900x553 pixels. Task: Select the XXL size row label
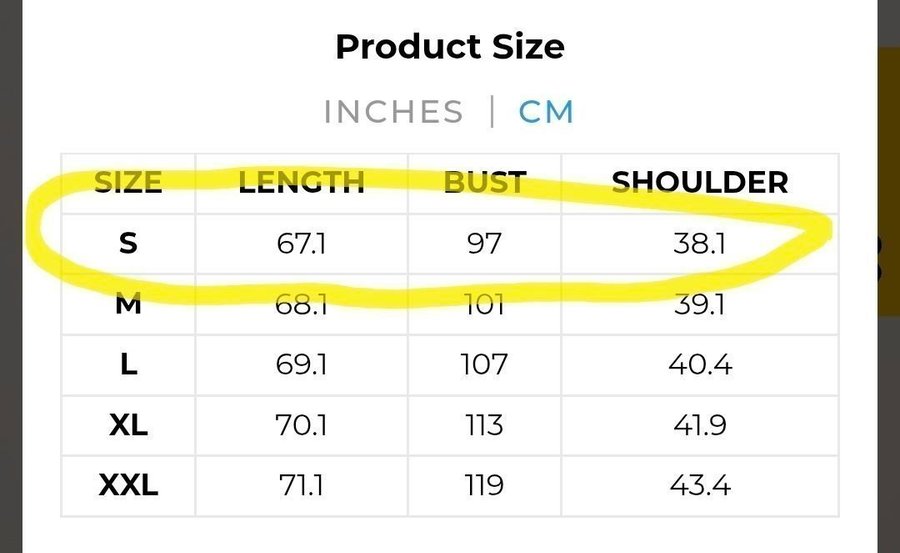(128, 486)
